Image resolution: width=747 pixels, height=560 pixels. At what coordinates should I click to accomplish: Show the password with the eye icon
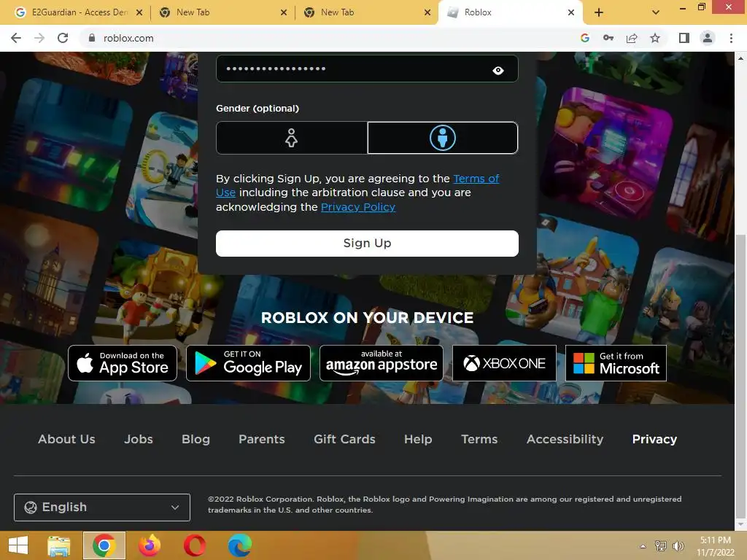click(x=498, y=71)
